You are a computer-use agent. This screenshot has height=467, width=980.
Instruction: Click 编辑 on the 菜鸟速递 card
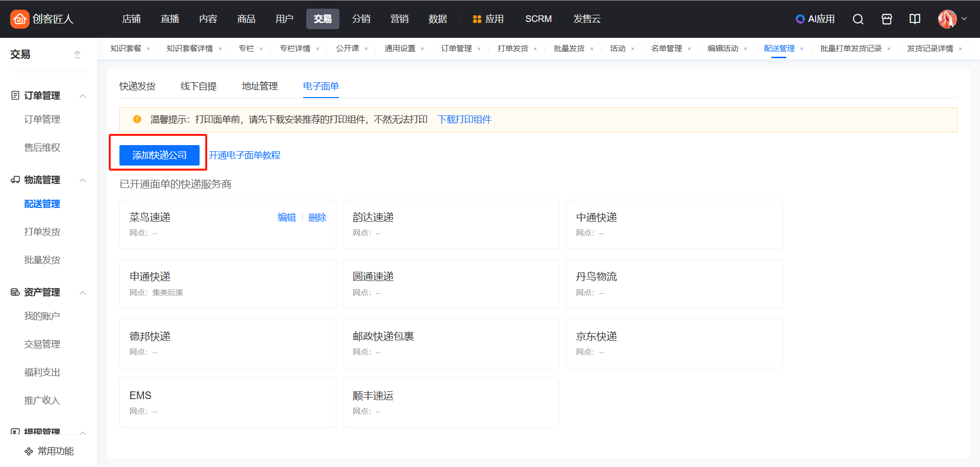(286, 218)
